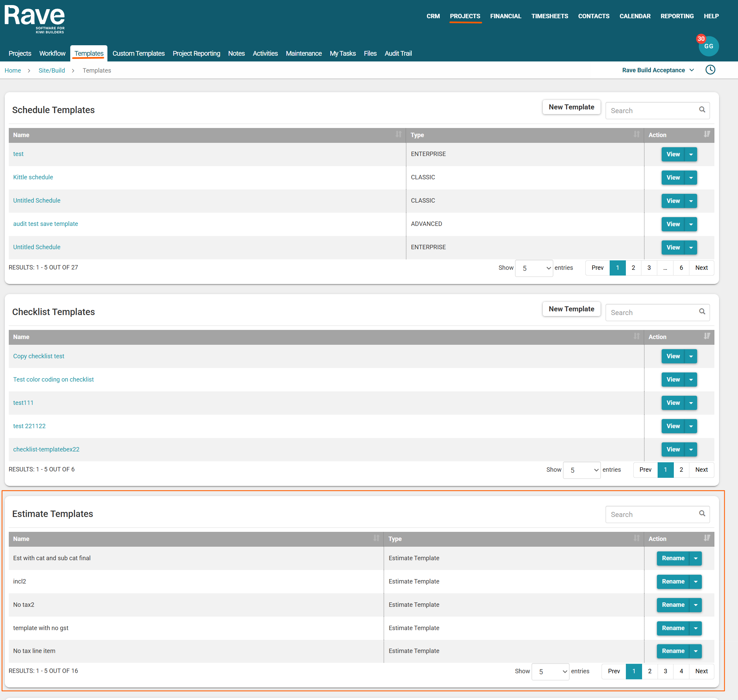Click the Checklist Templates search magnifier icon
The image size is (738, 700).
(702, 312)
